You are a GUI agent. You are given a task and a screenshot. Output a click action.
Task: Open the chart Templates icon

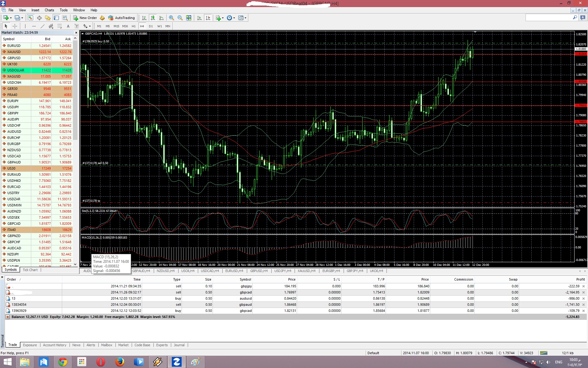(x=241, y=18)
